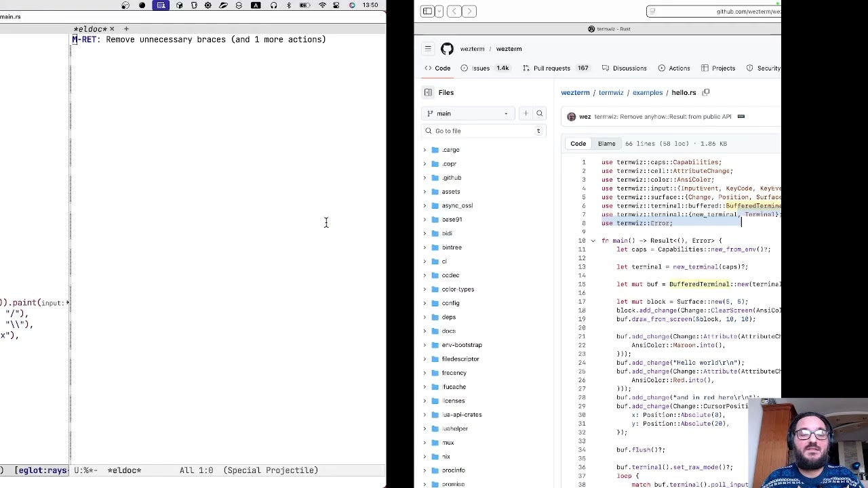The image size is (868, 488).
Task: Add a new tab in Emacs tab bar
Action: pyautogui.click(x=126, y=29)
